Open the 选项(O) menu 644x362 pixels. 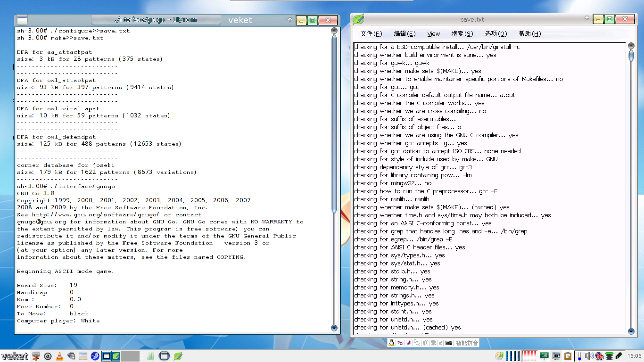pyautogui.click(x=495, y=33)
